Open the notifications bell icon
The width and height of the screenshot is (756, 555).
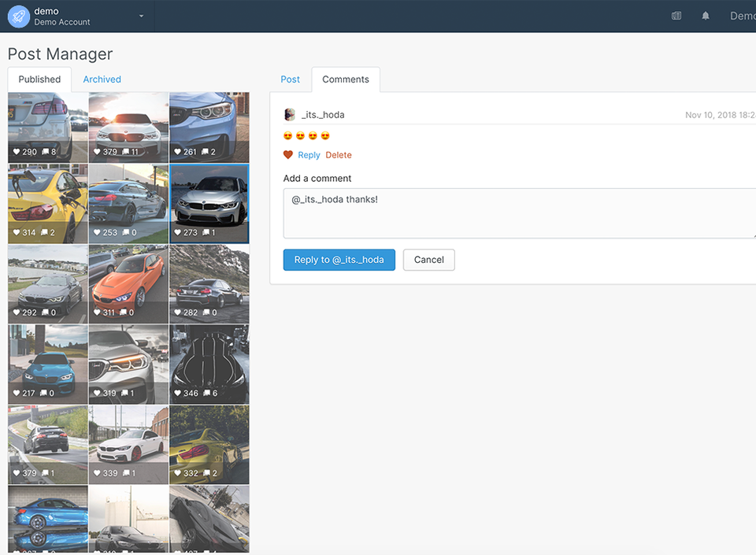click(x=706, y=16)
